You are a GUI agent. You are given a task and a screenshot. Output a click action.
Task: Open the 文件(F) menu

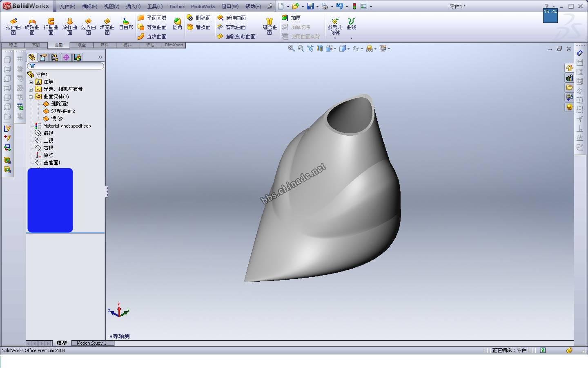pyautogui.click(x=67, y=7)
